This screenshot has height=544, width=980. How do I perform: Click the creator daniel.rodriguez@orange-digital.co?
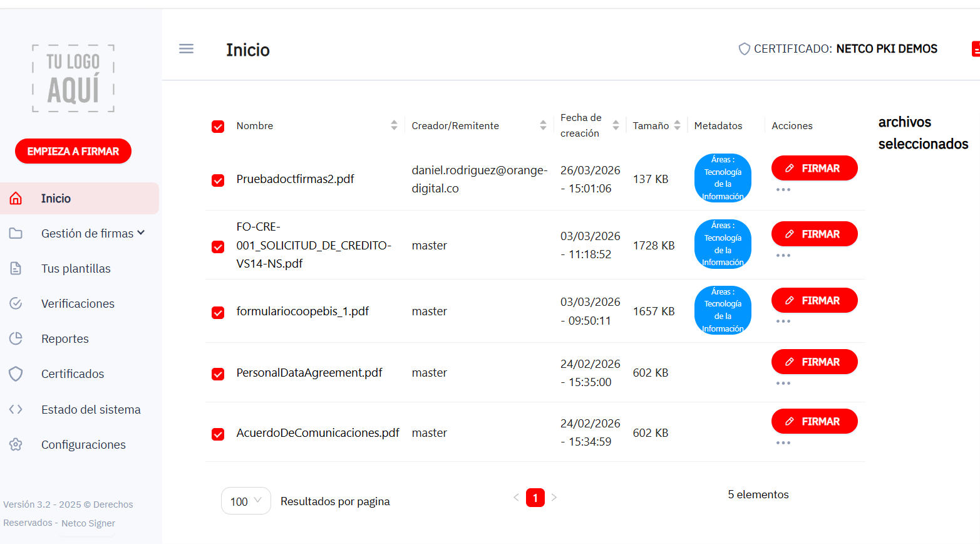tap(480, 179)
